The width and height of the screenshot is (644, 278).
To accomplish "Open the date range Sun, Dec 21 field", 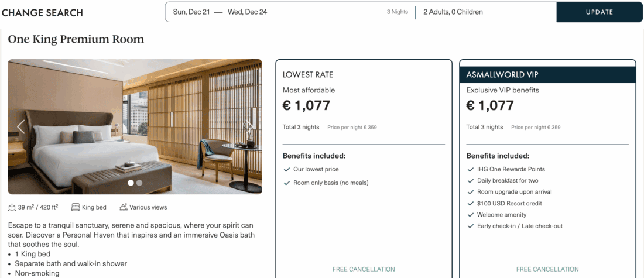I will pos(189,12).
